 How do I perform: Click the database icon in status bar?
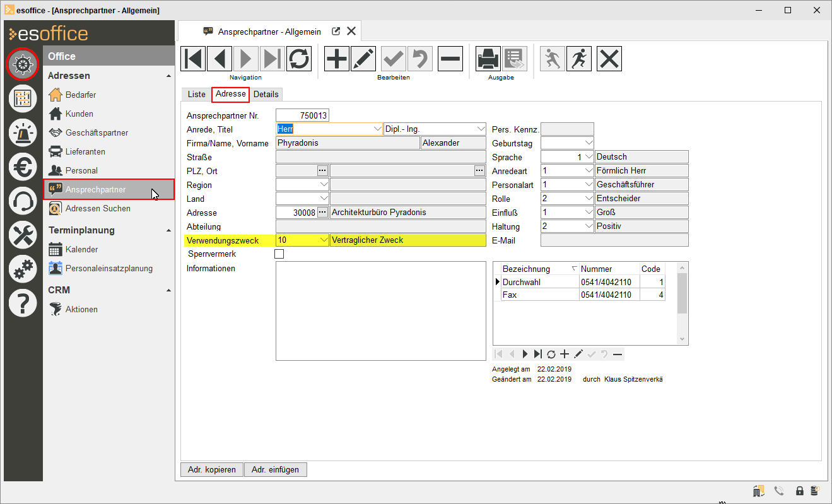pos(816,491)
